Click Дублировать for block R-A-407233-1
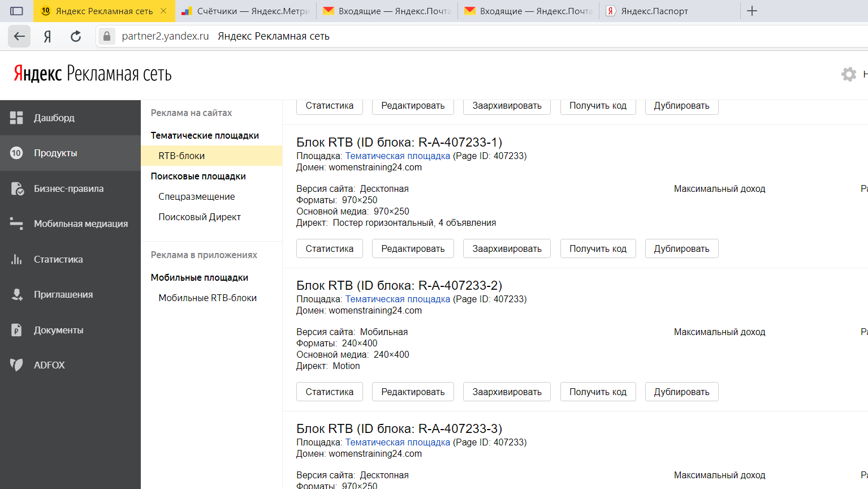Image resolution: width=868 pixels, height=489 pixels. [681, 248]
